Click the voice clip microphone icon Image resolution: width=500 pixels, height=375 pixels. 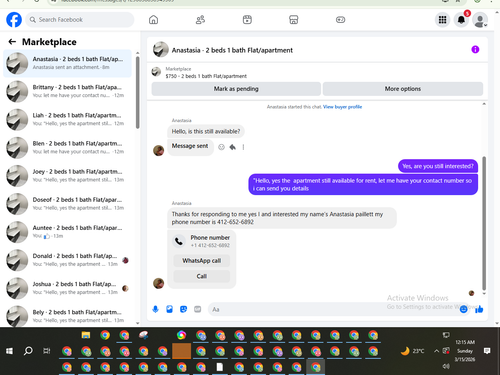[x=155, y=309]
